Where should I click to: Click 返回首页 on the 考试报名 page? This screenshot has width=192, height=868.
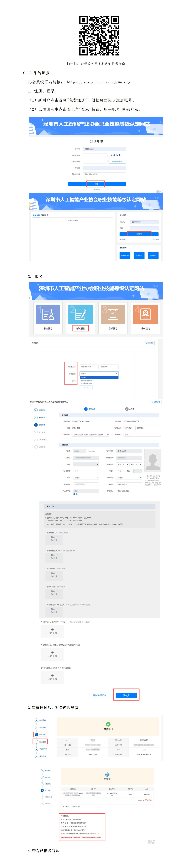pyautogui.click(x=149, y=343)
